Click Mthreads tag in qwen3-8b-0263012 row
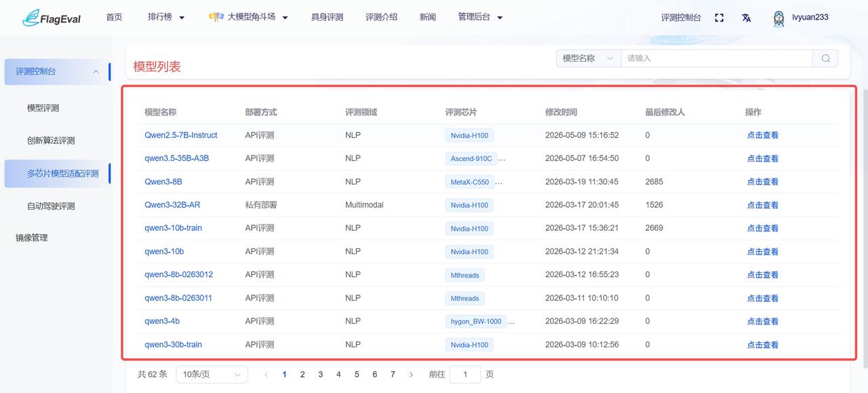The image size is (868, 393). tap(465, 275)
